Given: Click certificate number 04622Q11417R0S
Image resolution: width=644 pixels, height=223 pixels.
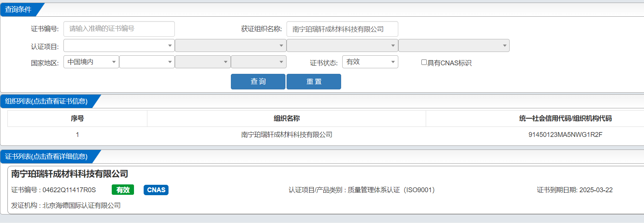Looking at the screenshot, I should (69, 190).
